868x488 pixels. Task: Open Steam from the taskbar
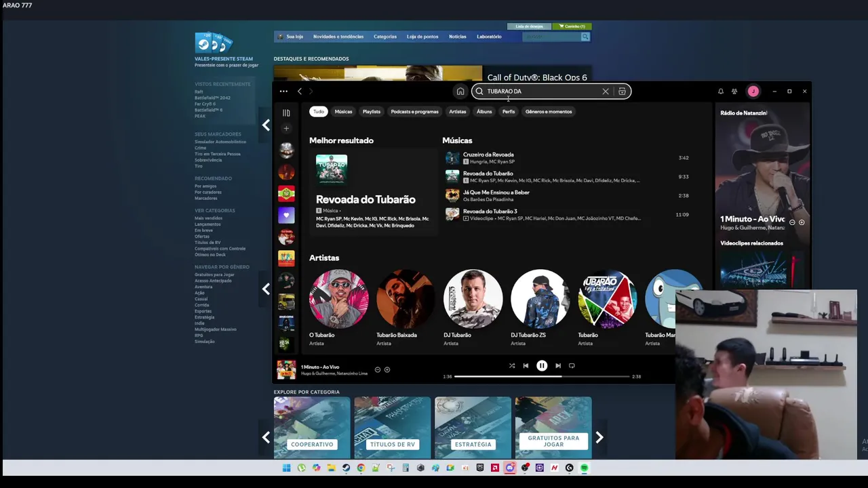click(x=346, y=468)
